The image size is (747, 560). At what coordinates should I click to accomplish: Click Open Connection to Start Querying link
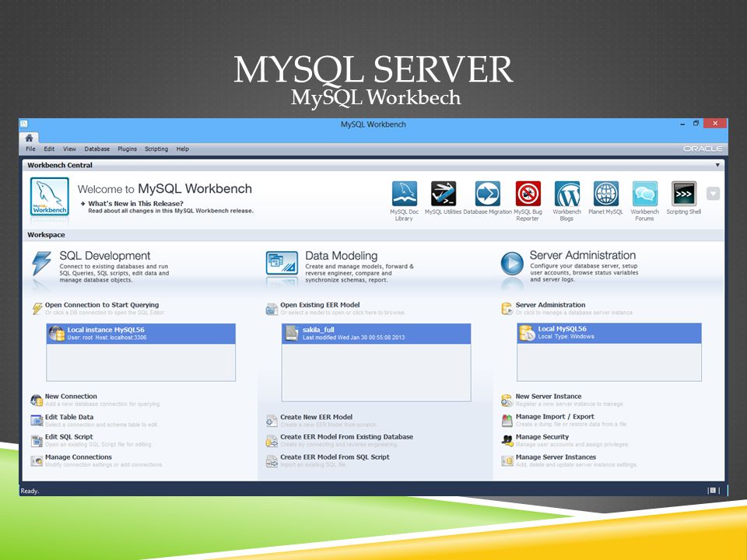pos(102,305)
